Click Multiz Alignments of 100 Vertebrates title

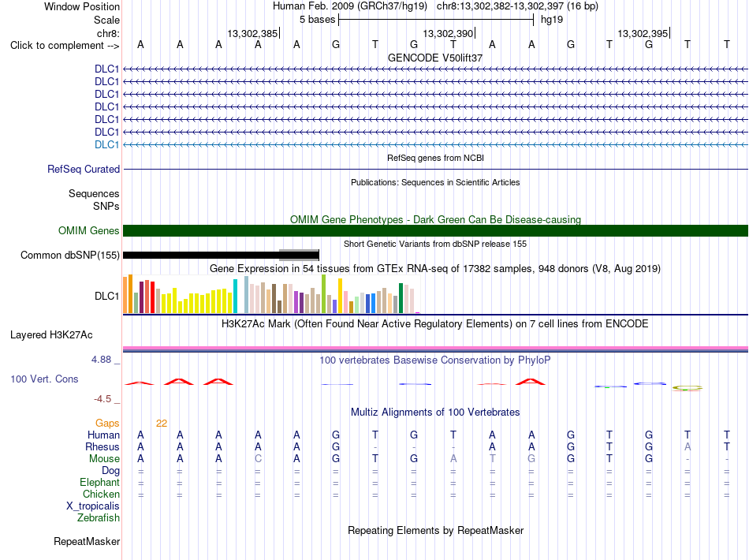click(435, 413)
